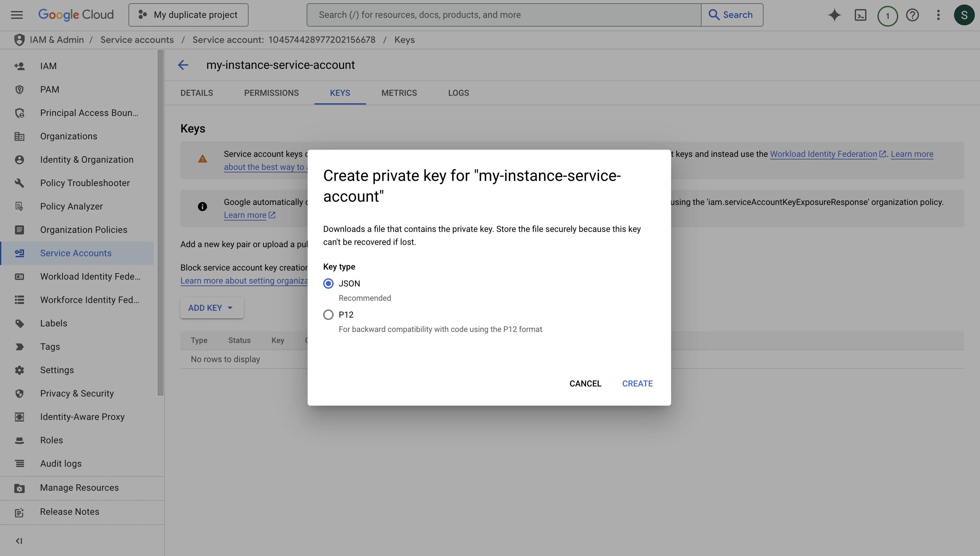
Task: Open the three-dot settings menu in header
Action: tap(938, 15)
